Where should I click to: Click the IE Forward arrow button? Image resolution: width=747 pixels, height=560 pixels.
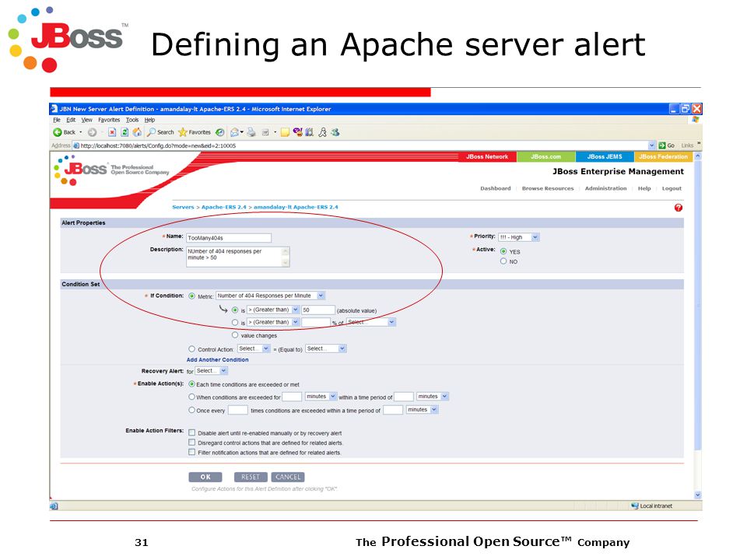click(x=93, y=132)
